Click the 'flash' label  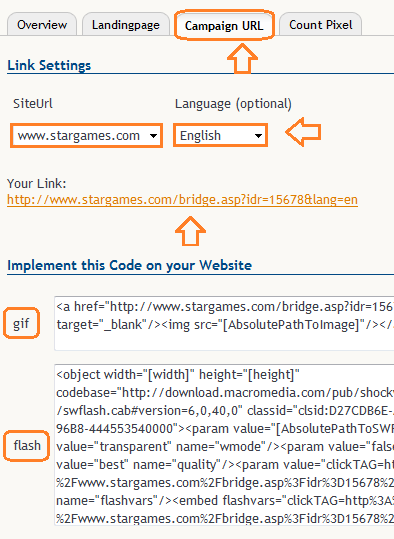point(27,445)
